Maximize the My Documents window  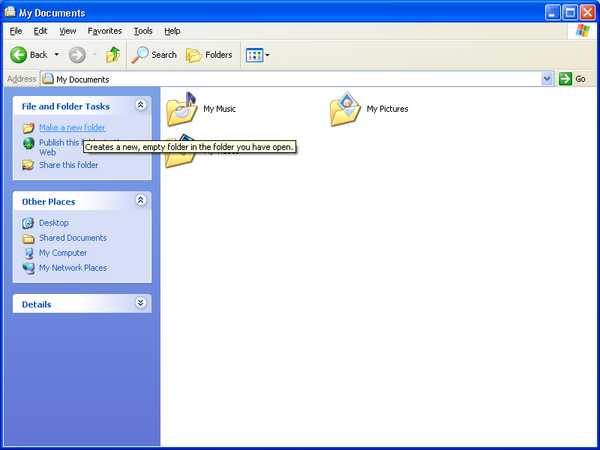570,13
